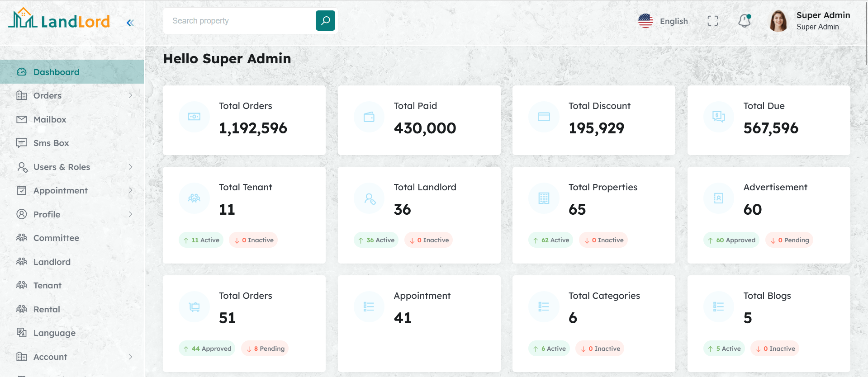Click the 8 Pending orders badge
This screenshot has width=868, height=377.
(x=265, y=349)
